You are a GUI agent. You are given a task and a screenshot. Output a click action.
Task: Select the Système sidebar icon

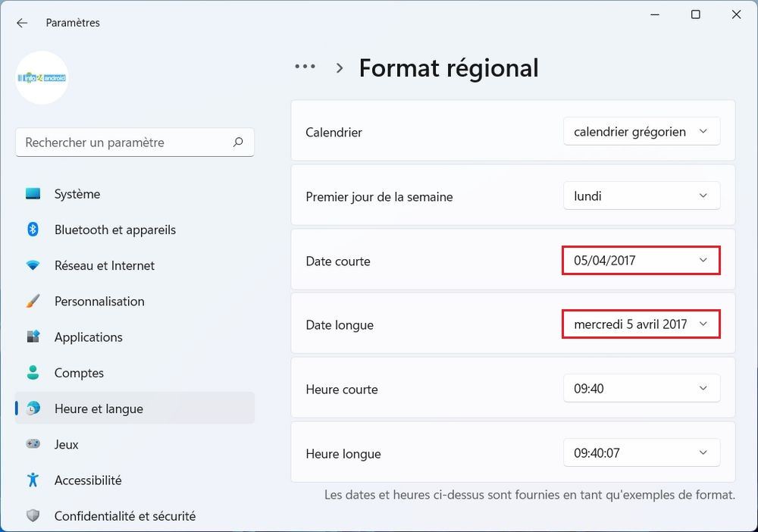(33, 194)
